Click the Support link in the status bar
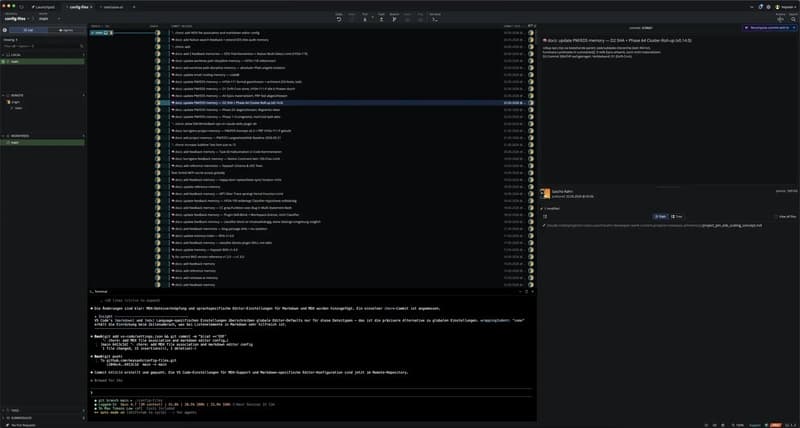800x428 pixels. [x=754, y=425]
